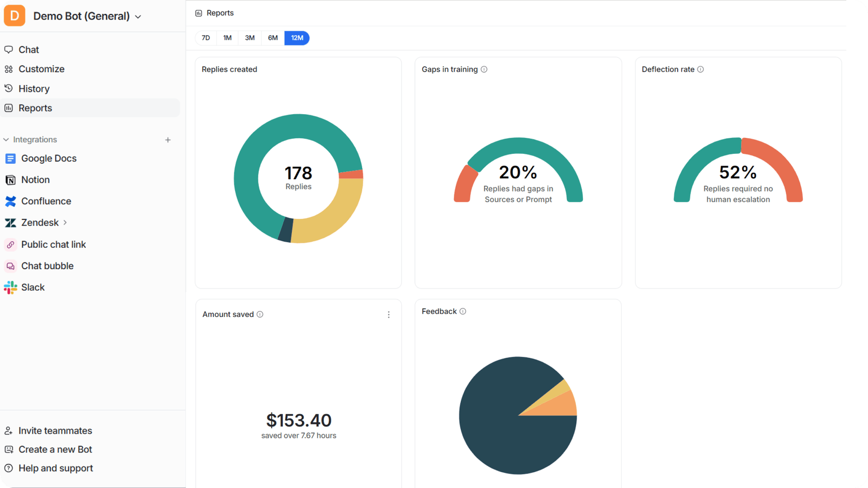
Task: Click the Demo Bot avatar icon
Action: tap(14, 15)
